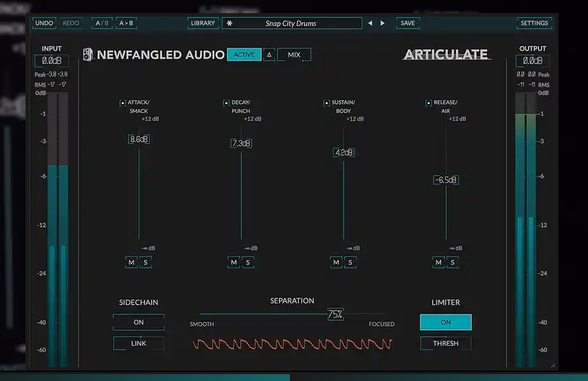The image size is (588, 381).
Task: Click the input level meter
Action: pos(58,229)
